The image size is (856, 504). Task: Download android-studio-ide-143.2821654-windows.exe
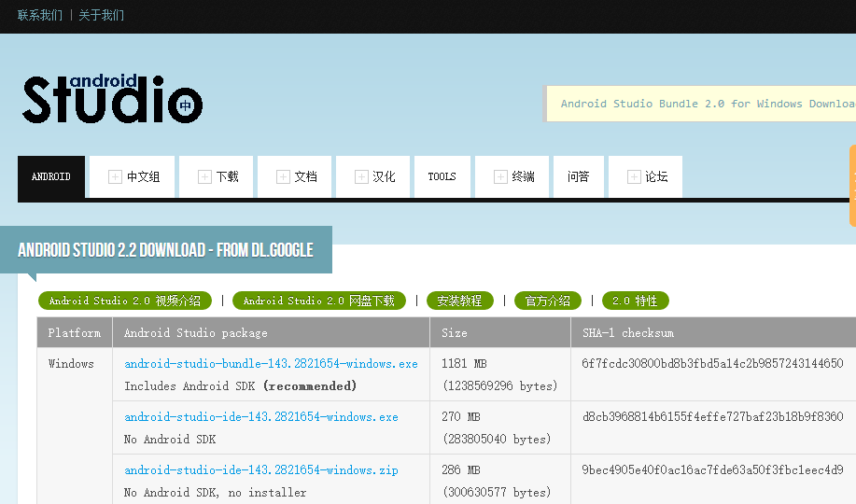pos(261,416)
